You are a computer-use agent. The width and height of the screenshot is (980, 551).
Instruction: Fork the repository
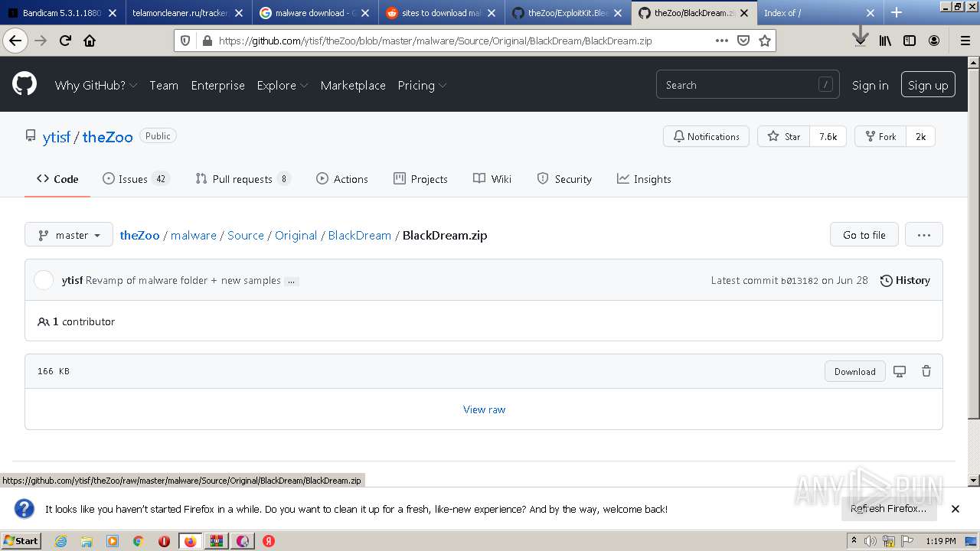tap(880, 136)
